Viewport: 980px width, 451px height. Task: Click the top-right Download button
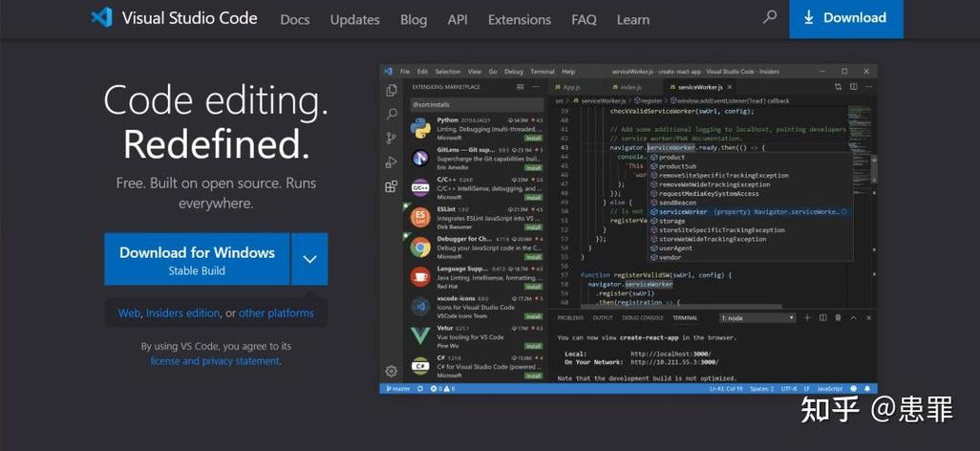846,19
